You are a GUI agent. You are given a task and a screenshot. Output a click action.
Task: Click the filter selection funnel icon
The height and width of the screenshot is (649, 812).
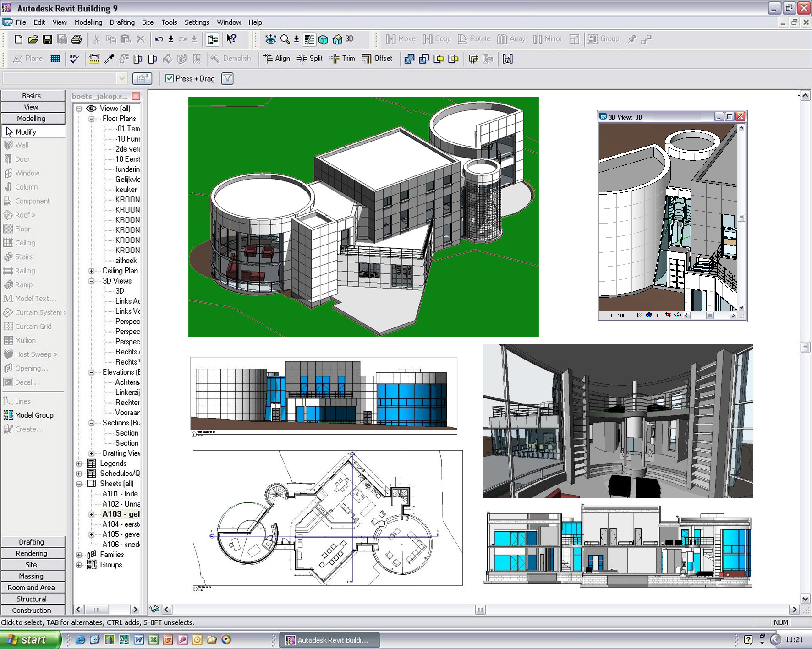tap(227, 79)
